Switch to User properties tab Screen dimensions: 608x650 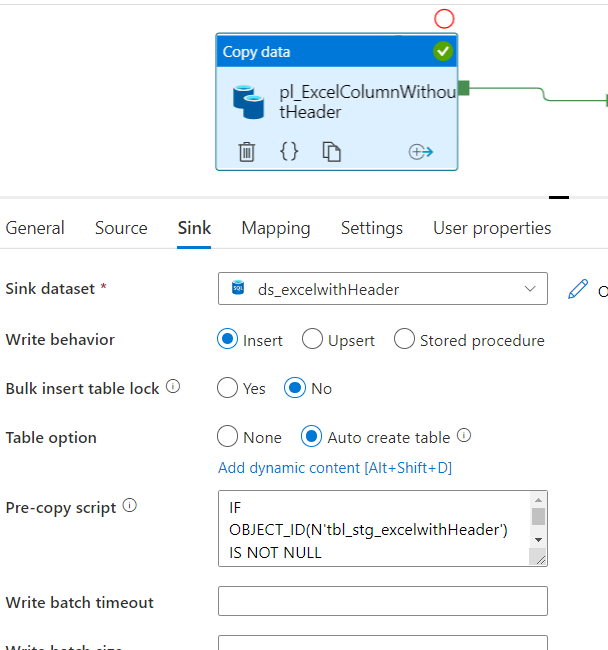[492, 228]
